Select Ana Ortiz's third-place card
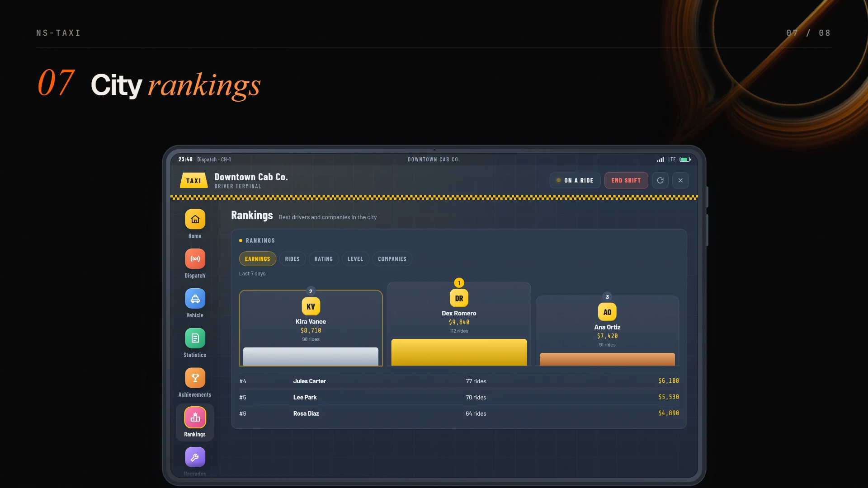The image size is (868, 488). pos(607,331)
